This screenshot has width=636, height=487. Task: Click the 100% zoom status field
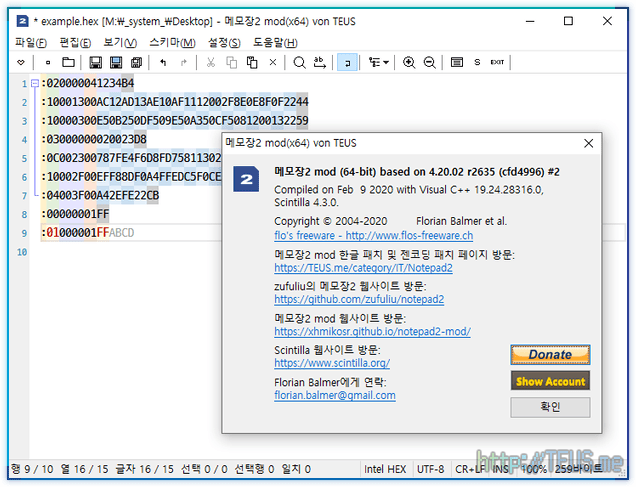tap(533, 470)
